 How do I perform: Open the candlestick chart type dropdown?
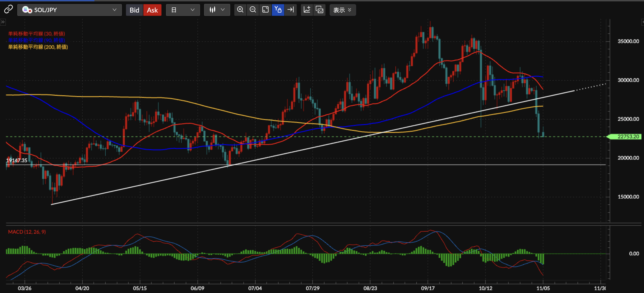(217, 10)
